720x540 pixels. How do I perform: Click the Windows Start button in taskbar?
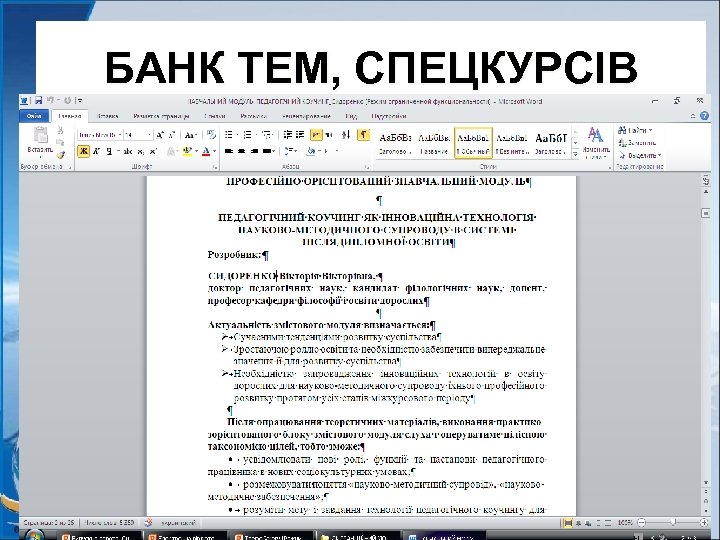coord(33,534)
